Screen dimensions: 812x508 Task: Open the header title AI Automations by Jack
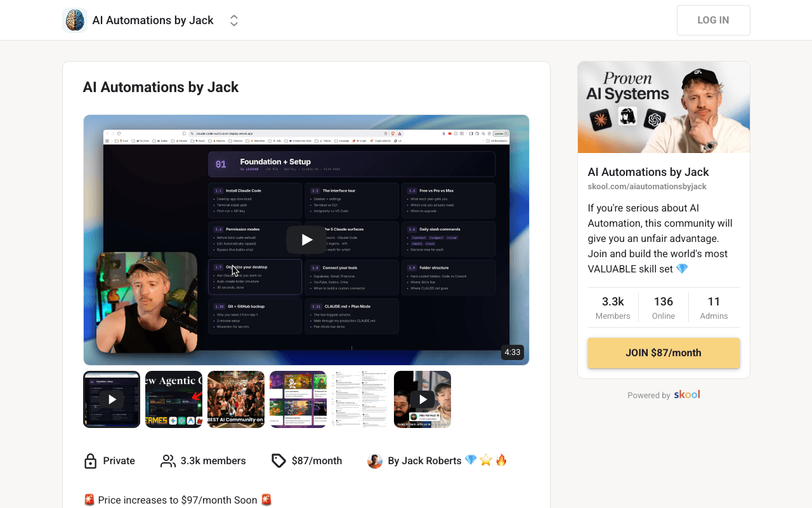coord(153,20)
